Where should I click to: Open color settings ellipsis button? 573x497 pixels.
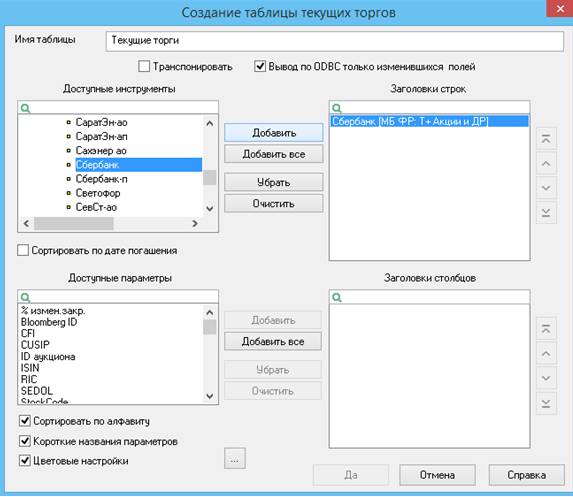pyautogui.click(x=235, y=458)
